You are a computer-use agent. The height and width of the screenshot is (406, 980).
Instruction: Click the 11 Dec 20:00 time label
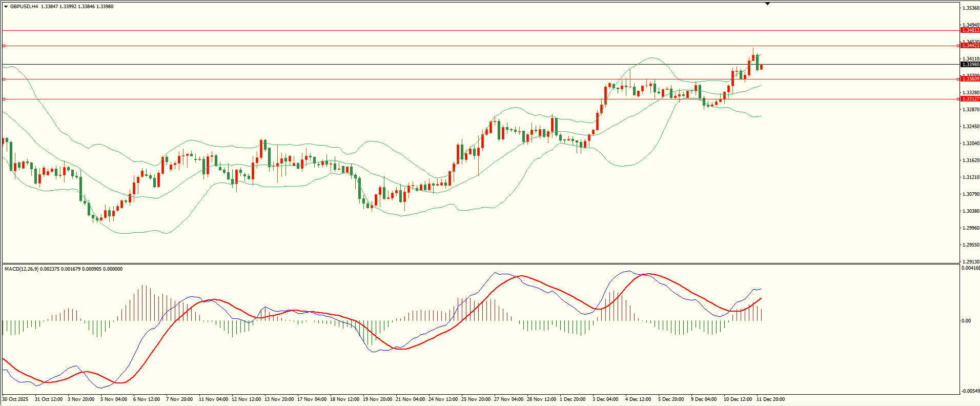pos(770,399)
